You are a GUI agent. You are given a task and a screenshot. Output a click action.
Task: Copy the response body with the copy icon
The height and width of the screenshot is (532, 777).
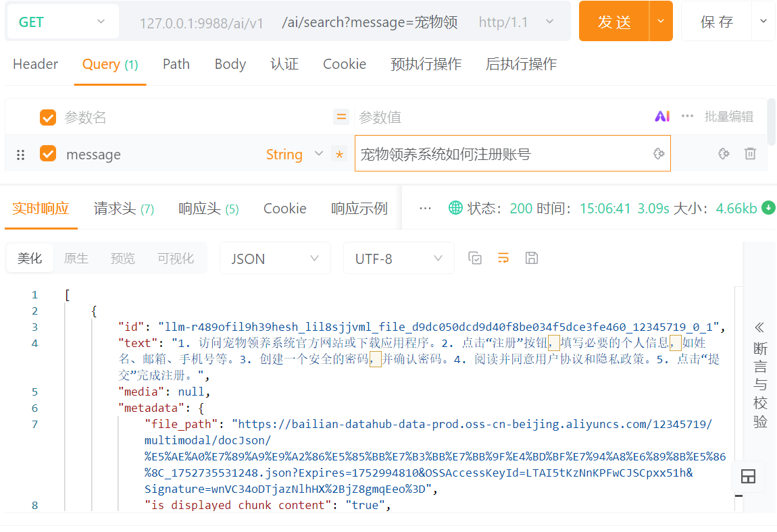click(475, 258)
